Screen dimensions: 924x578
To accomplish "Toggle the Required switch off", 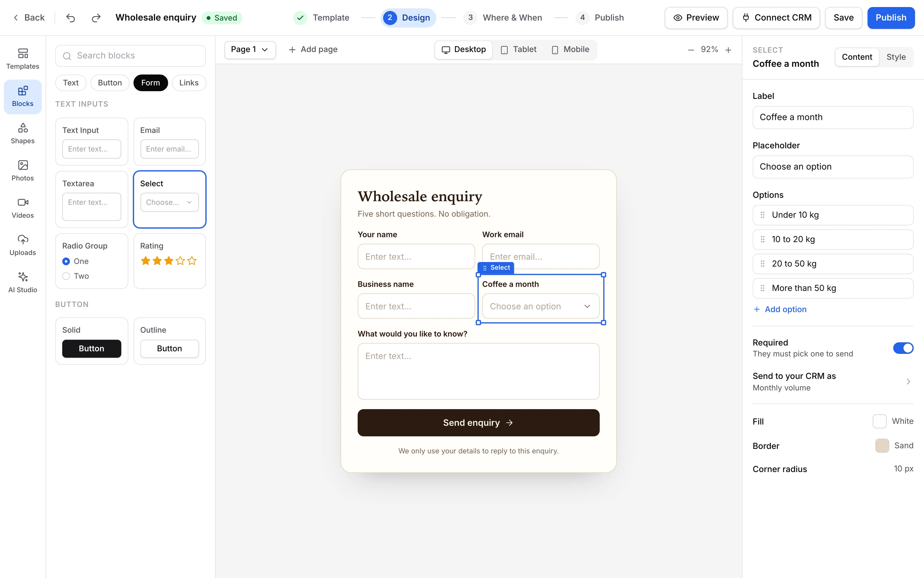I will 903,348.
